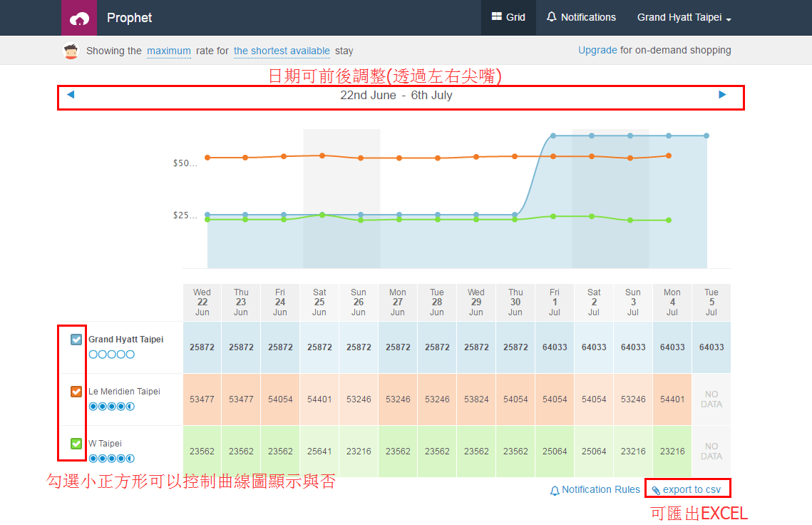Click W Taipei rating circles
Image resolution: width=812 pixels, height=525 pixels.
click(x=112, y=458)
